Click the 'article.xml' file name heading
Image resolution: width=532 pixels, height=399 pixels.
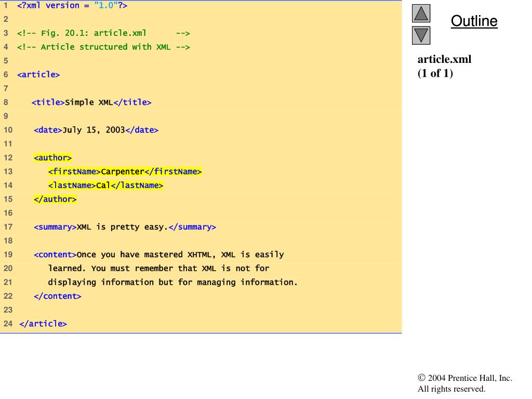(x=445, y=59)
